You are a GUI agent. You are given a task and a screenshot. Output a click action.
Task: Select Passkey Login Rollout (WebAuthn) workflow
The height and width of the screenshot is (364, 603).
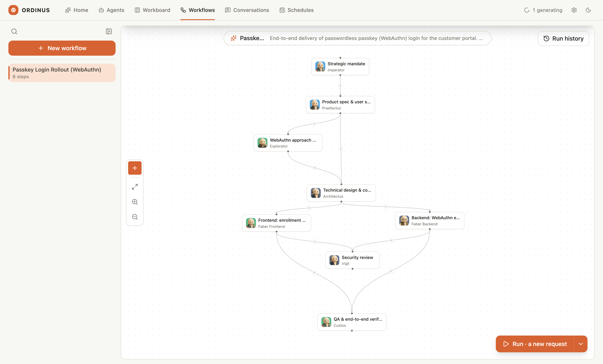tap(62, 73)
